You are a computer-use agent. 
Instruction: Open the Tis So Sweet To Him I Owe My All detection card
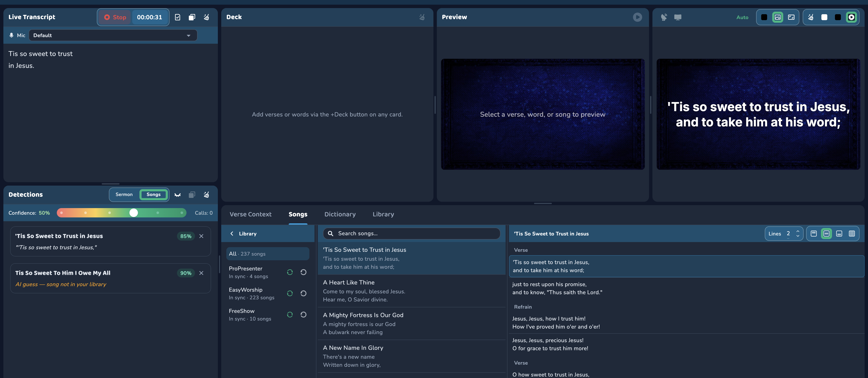pyautogui.click(x=111, y=278)
